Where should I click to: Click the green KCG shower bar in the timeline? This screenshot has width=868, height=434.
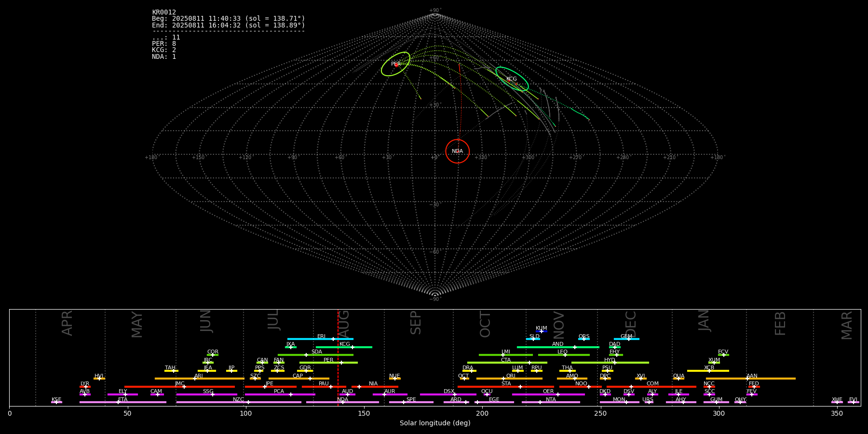pyautogui.click(x=344, y=347)
